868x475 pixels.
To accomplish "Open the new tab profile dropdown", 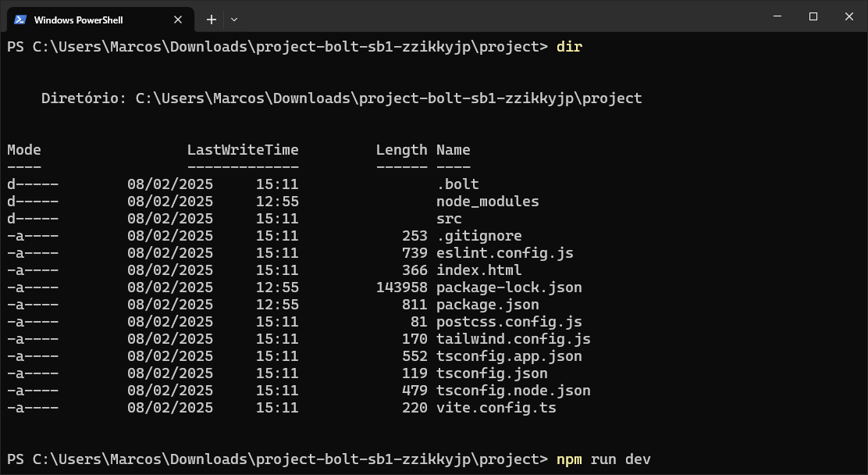I will click(x=234, y=20).
